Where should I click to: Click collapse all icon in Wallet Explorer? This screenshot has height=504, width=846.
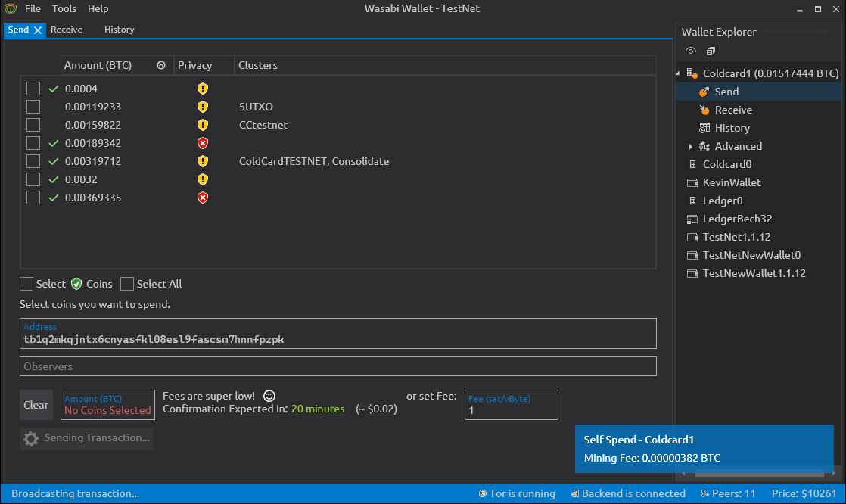click(711, 51)
